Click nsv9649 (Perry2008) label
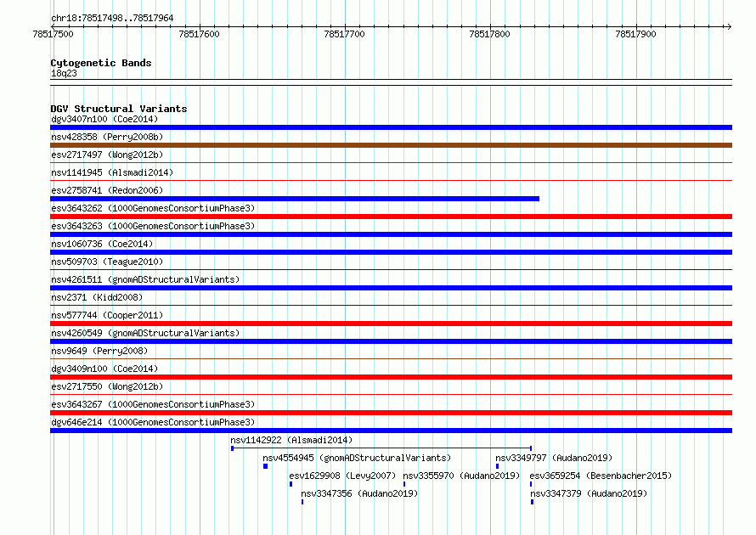 pos(99,351)
